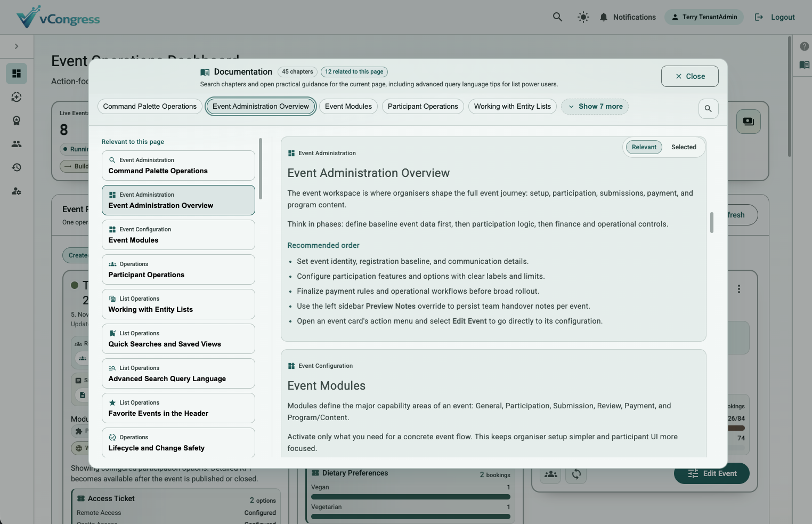Open Working with Entity Lists chapter in list
Viewport: 812px width, 524px height.
[x=178, y=304]
